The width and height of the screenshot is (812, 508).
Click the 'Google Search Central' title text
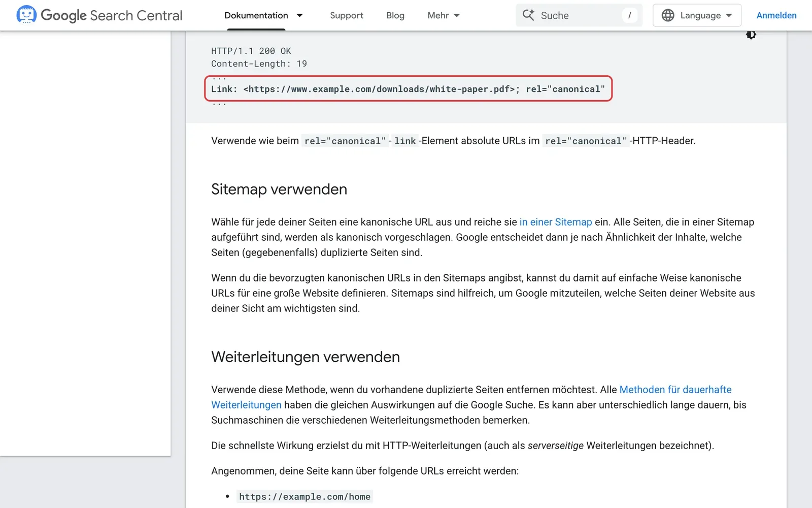[x=112, y=15]
